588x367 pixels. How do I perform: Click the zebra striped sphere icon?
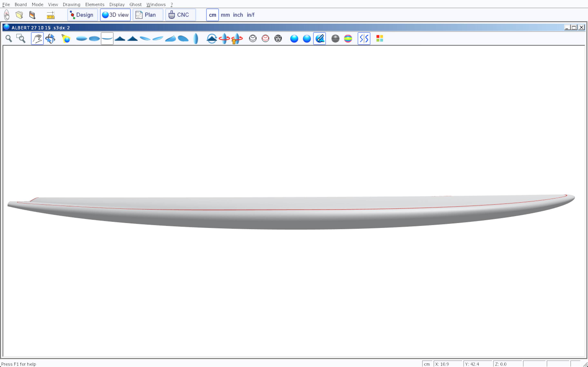335,39
